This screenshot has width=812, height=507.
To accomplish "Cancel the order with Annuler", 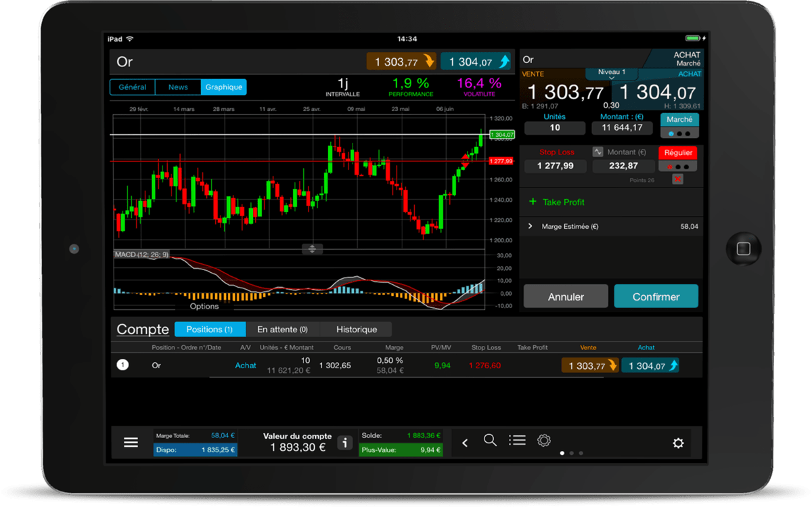I will tap(566, 296).
